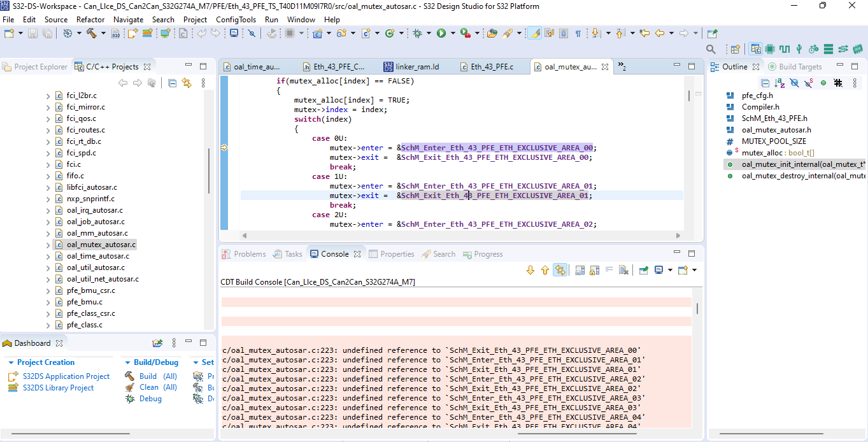Viewport: 868px width, 442px height.
Task: Click the green Run button in the toolbar
Action: pyautogui.click(x=441, y=33)
